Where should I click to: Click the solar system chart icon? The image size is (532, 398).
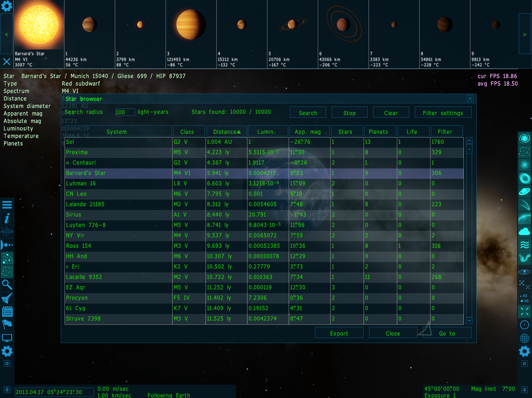(x=7, y=245)
